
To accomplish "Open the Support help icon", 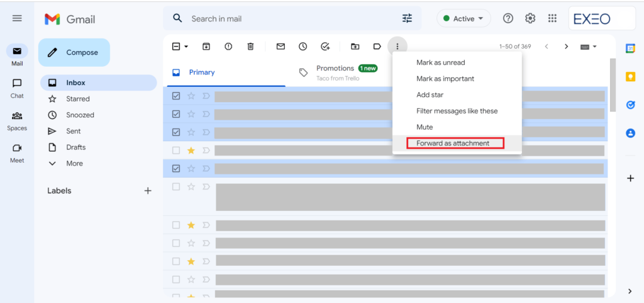I will (x=508, y=18).
